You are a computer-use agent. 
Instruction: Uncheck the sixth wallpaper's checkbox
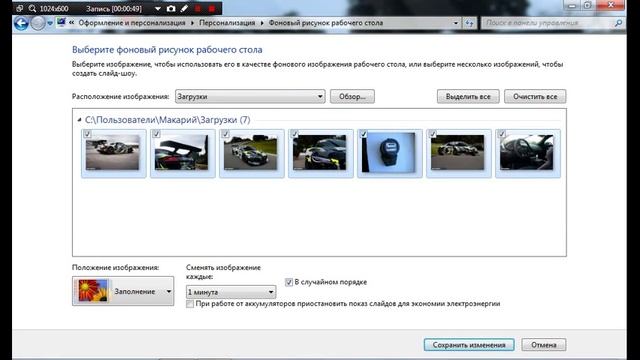pyautogui.click(x=433, y=134)
